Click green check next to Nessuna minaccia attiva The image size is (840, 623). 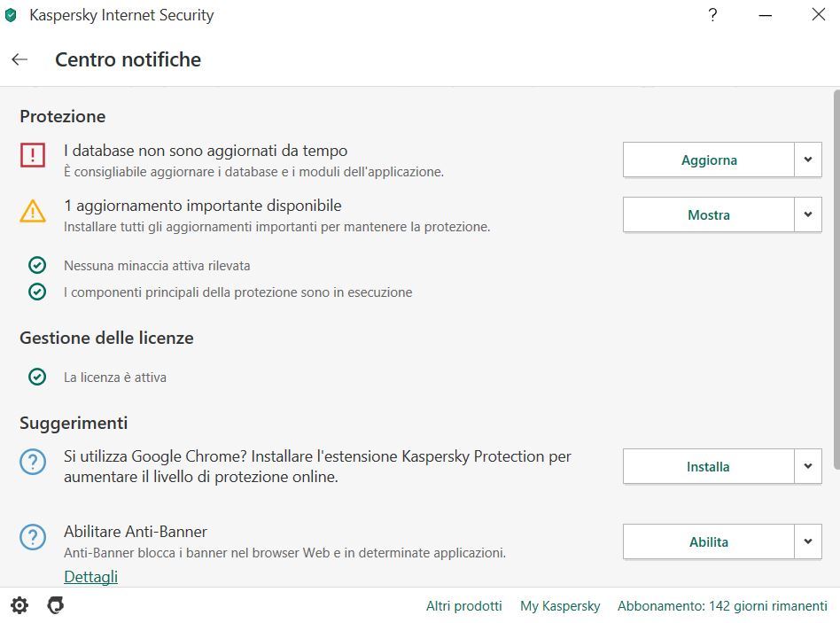tap(37, 265)
